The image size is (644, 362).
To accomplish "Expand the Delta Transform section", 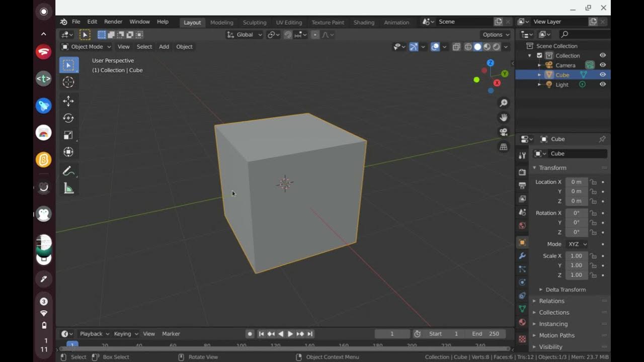I will pyautogui.click(x=566, y=290).
